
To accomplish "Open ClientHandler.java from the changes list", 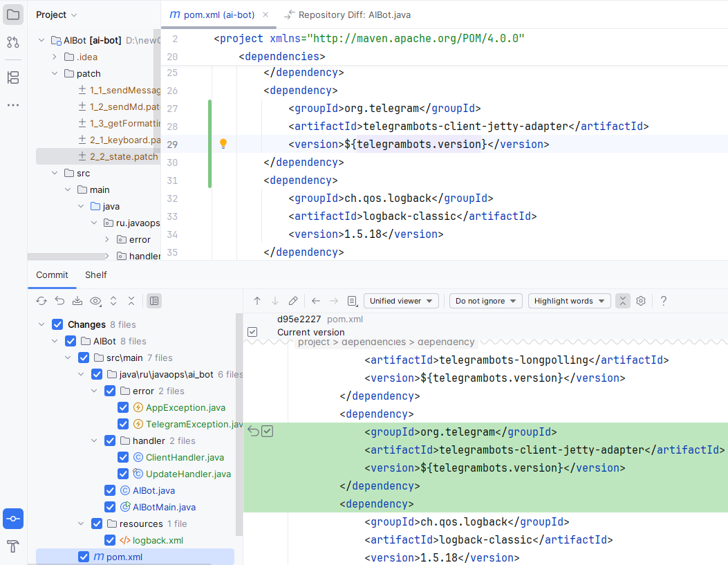I will [184, 457].
